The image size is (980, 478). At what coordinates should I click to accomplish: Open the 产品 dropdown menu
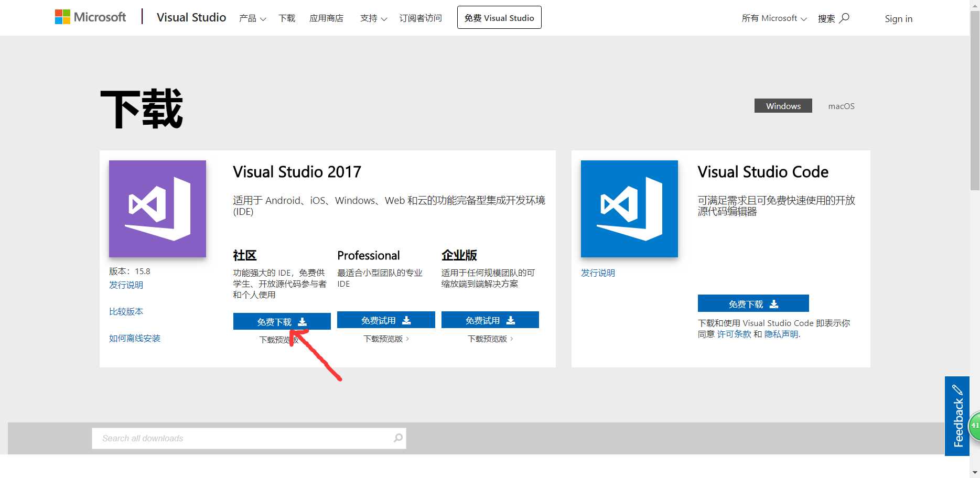[252, 18]
